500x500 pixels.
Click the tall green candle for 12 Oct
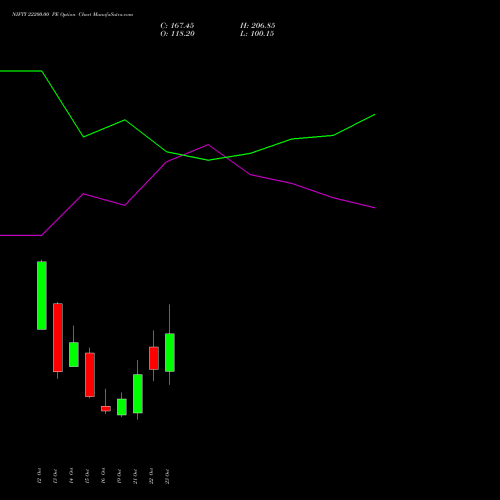(x=42, y=295)
